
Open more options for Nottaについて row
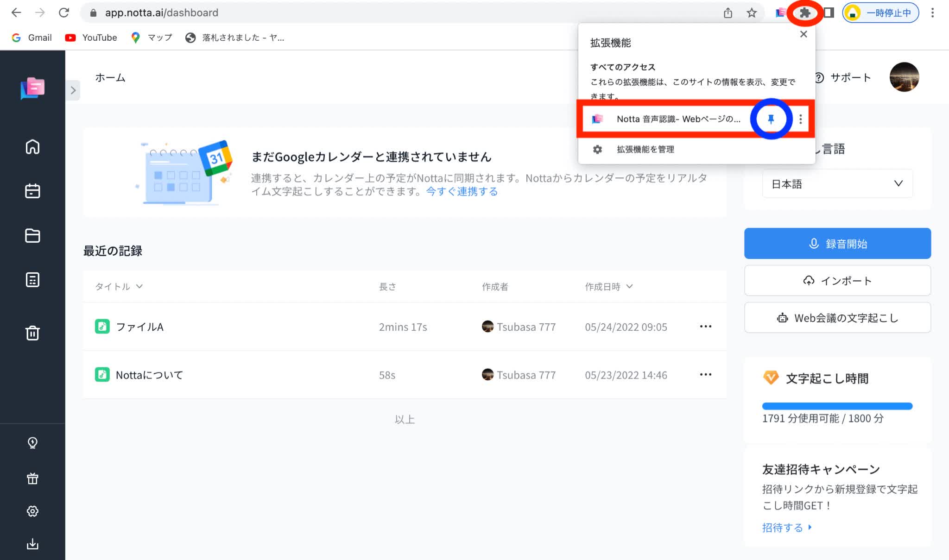pos(705,374)
